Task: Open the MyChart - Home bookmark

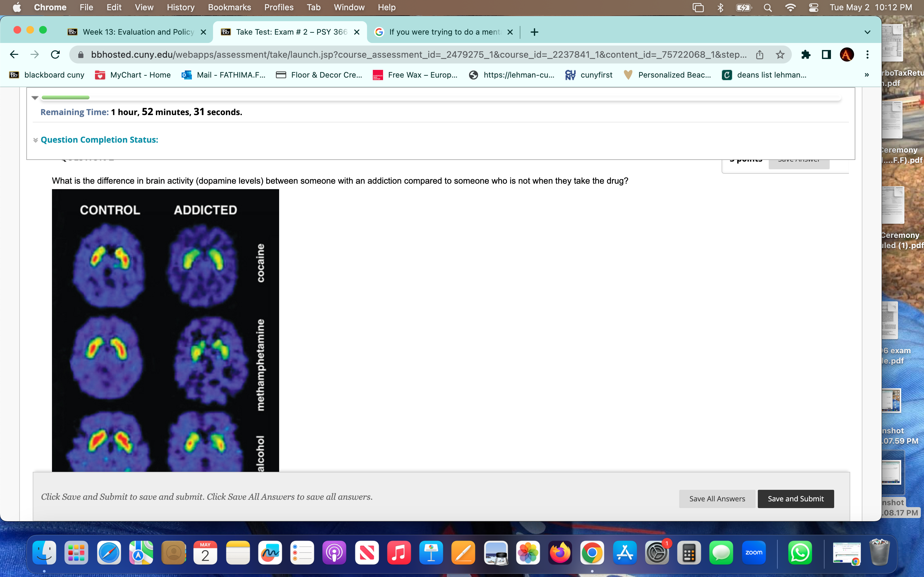Action: pyautogui.click(x=133, y=75)
